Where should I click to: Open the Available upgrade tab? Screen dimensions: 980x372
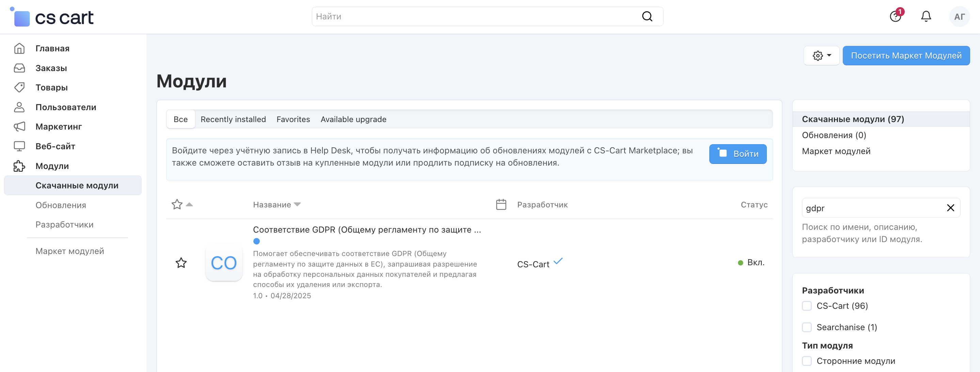tap(353, 119)
